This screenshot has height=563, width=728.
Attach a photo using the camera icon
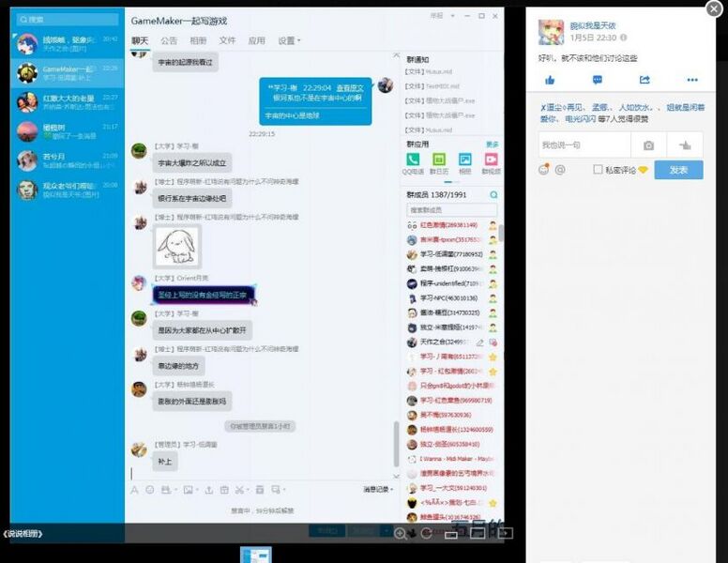pyautogui.click(x=648, y=145)
